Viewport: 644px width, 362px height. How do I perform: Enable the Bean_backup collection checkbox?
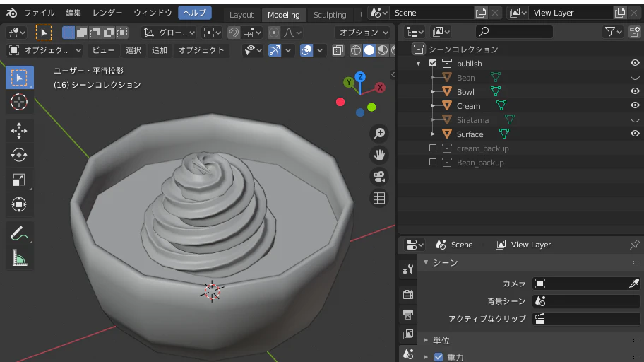coord(433,162)
